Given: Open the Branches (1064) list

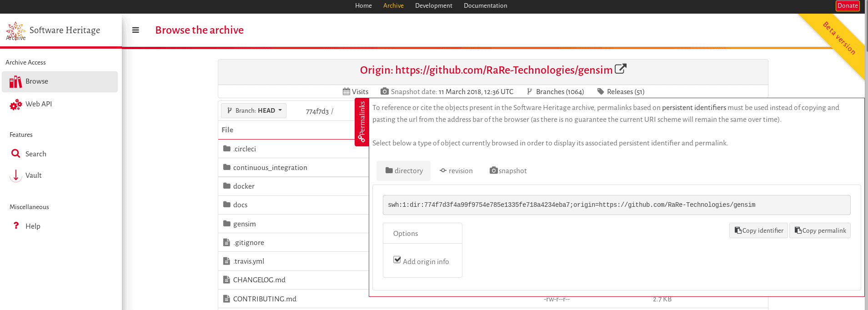Looking at the screenshot, I should [555, 92].
